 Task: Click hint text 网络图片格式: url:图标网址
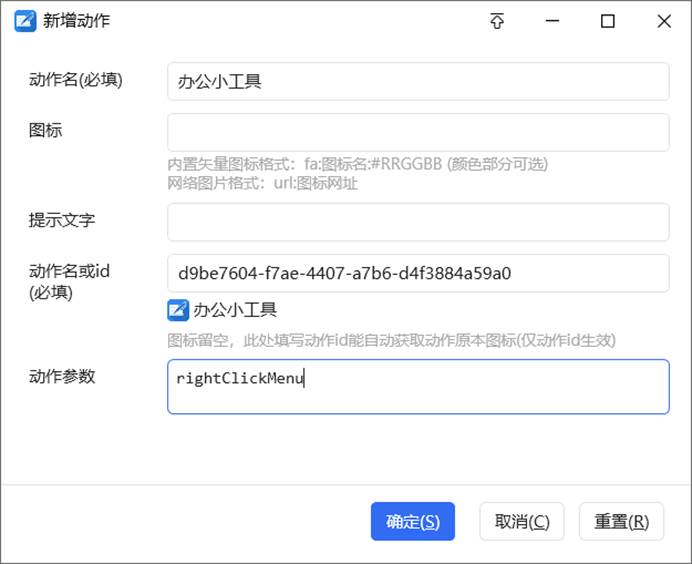(263, 183)
